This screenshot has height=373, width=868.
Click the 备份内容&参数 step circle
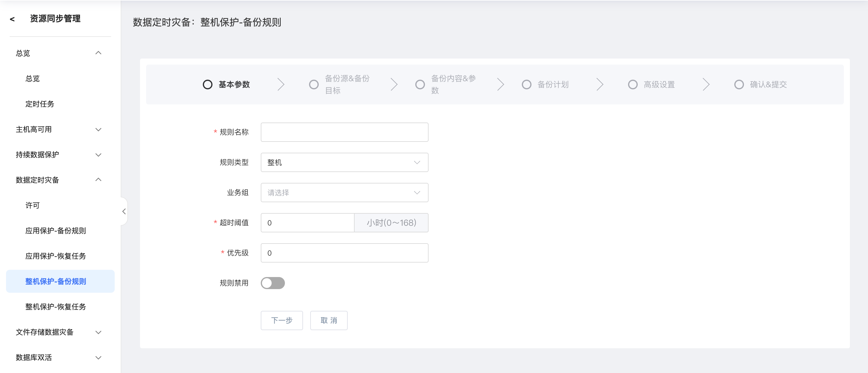pos(420,84)
